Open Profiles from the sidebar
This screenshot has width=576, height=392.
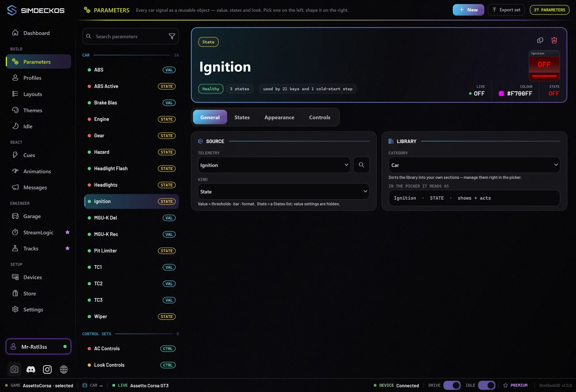pos(38,78)
